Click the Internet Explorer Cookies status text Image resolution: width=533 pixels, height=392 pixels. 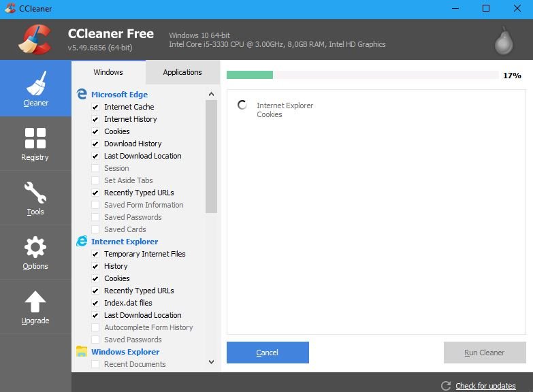click(285, 110)
